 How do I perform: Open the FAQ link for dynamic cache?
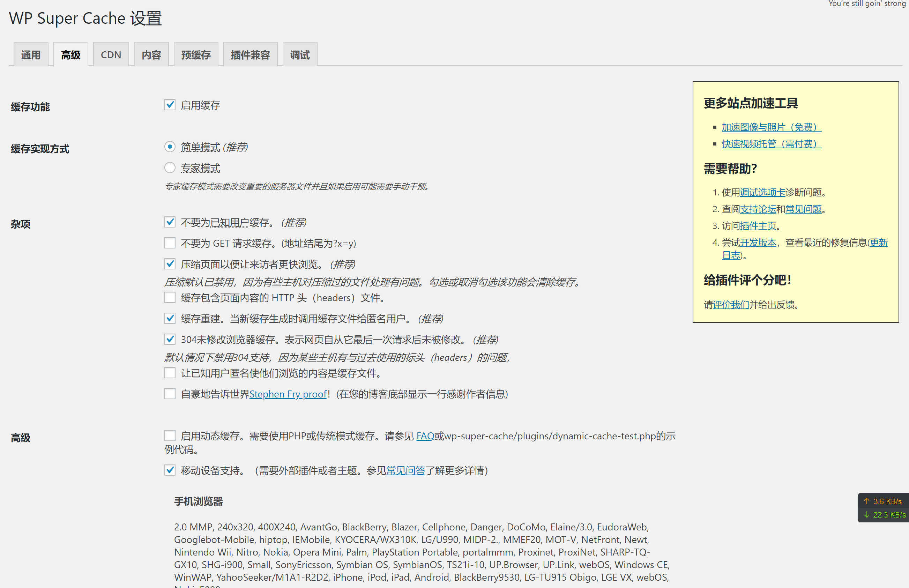tap(425, 436)
